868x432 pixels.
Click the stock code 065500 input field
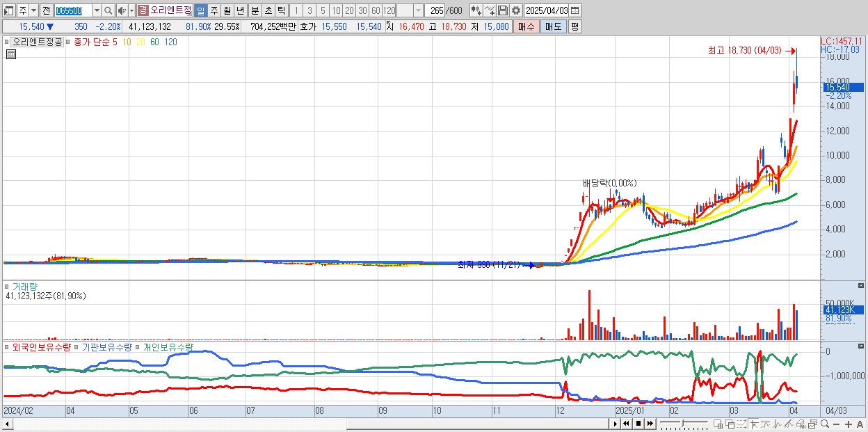pyautogui.click(x=73, y=10)
